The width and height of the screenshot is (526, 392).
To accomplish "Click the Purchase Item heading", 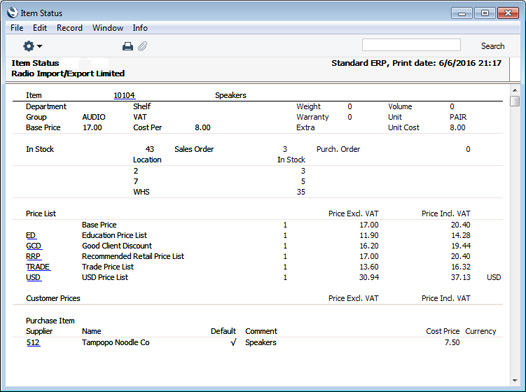I will coord(50,321).
